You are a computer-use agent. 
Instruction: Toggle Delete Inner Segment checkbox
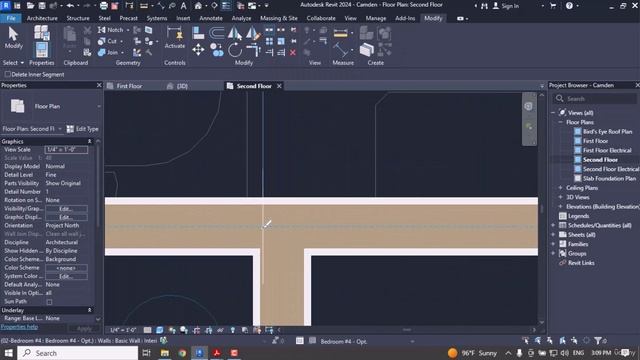[x=7, y=74]
